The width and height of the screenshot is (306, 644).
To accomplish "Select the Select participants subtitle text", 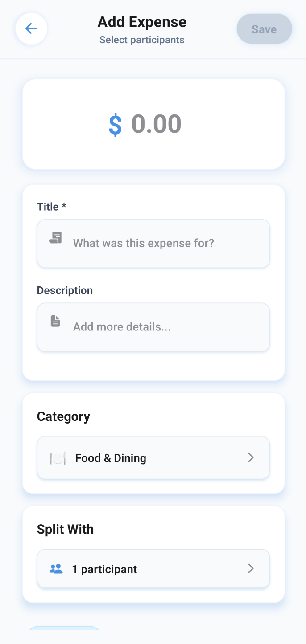I will coord(142,40).
